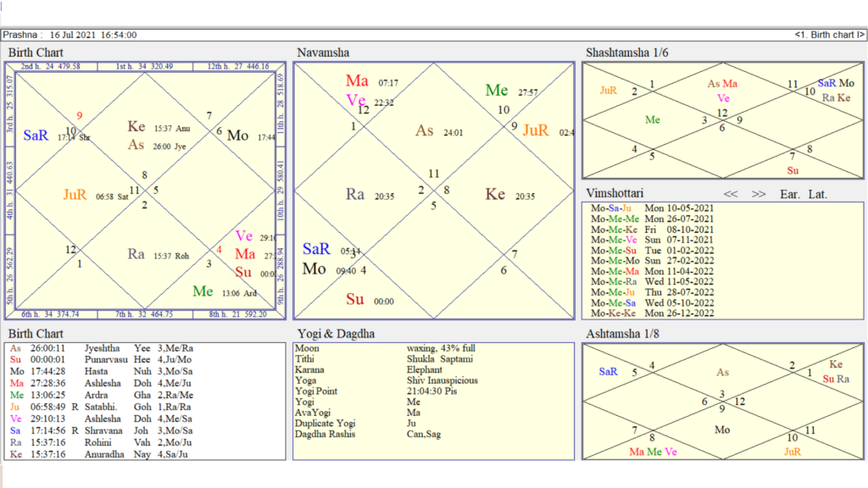
Task: Select the 'Mo 17:44:28 Hasta' table row
Action: click(x=102, y=372)
